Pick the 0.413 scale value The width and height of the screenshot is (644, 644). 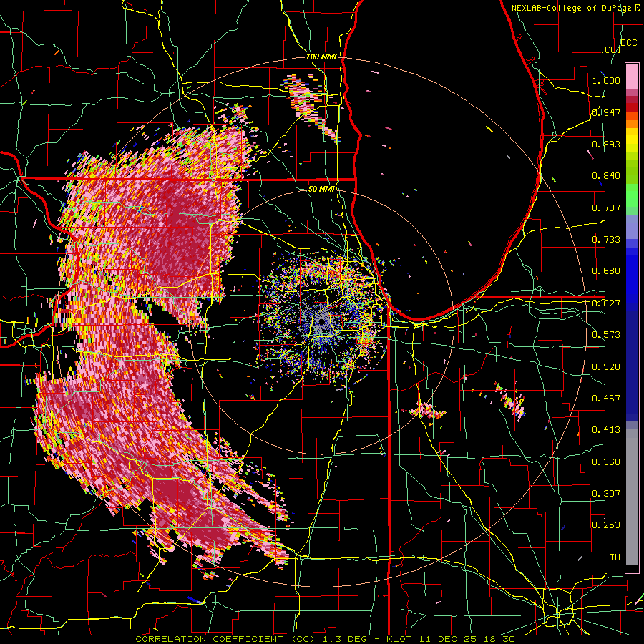[x=606, y=430]
